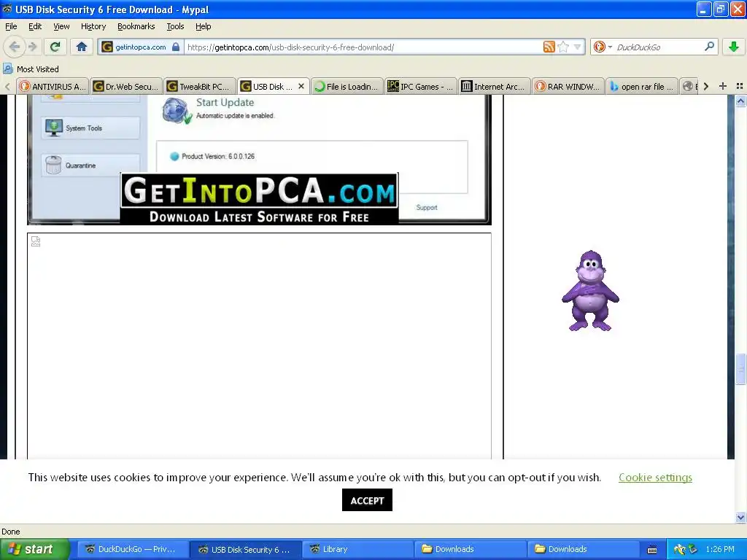Open the address bar history dropdown arrow
The width and height of the screenshot is (747, 560).
point(578,47)
